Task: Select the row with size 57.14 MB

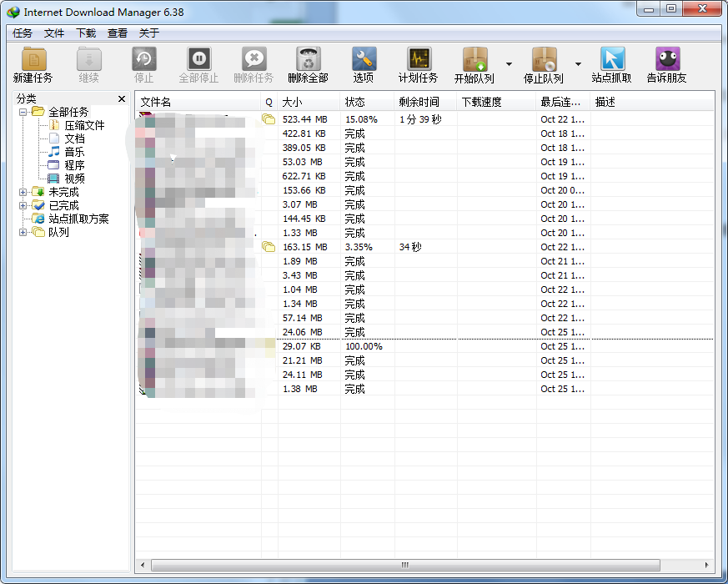Action: tap(424, 318)
